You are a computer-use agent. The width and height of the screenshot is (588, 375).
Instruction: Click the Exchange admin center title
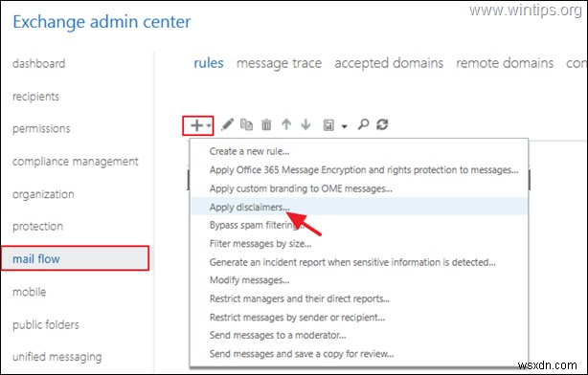[x=102, y=22]
